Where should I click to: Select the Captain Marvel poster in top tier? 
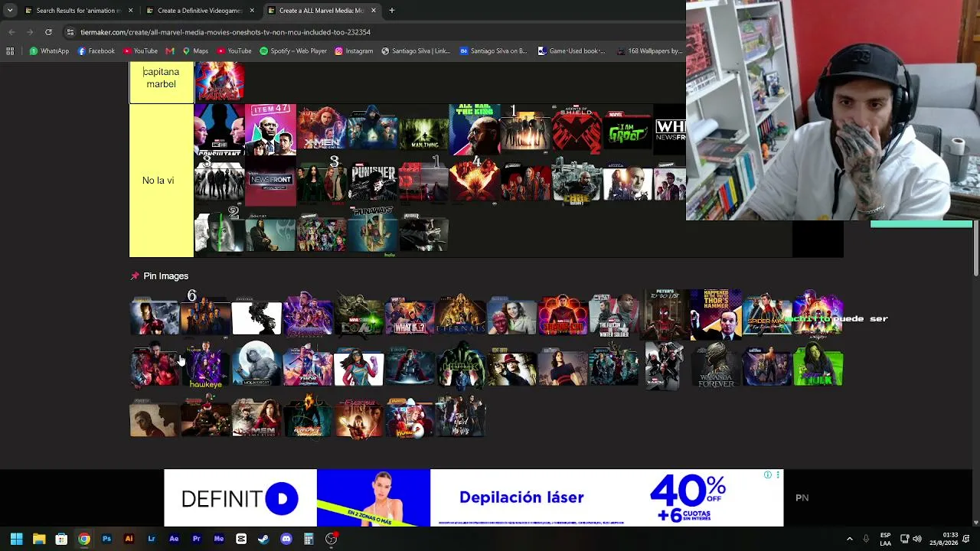(x=220, y=82)
